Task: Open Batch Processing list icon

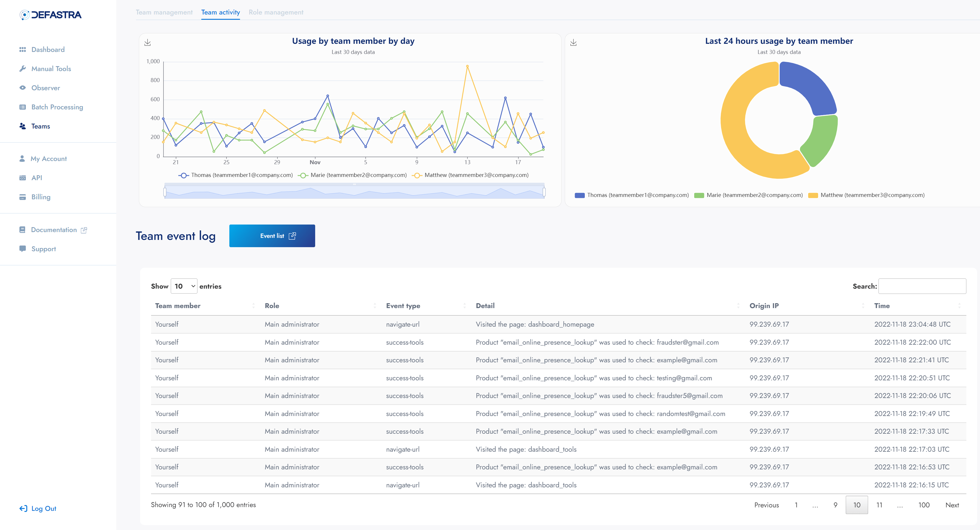Action: point(22,107)
